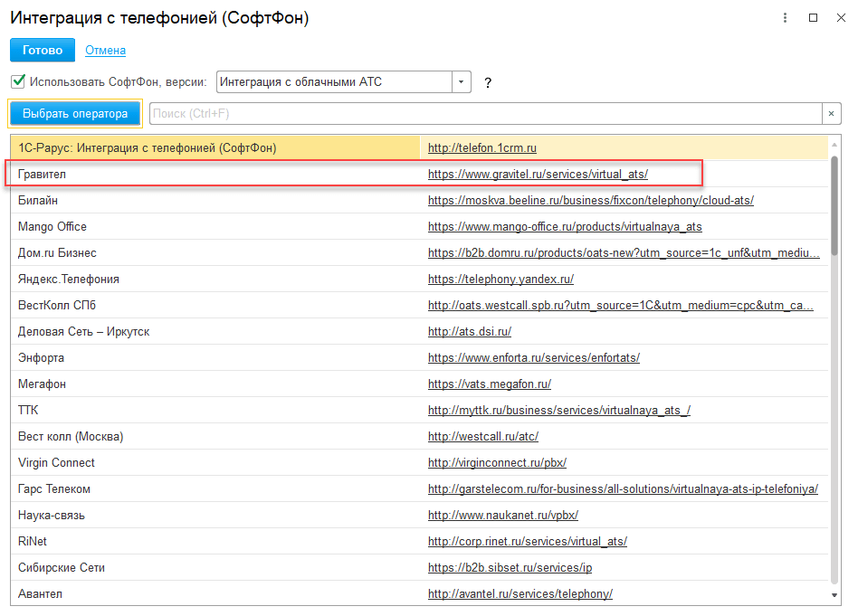The image size is (858, 616).
Task: Open the corp.rinet.ru link
Action: coord(528,542)
